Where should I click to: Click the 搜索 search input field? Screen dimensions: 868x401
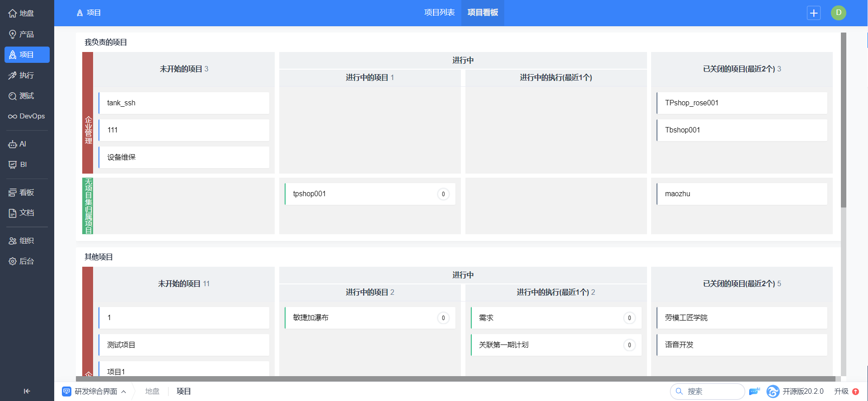[712, 391]
